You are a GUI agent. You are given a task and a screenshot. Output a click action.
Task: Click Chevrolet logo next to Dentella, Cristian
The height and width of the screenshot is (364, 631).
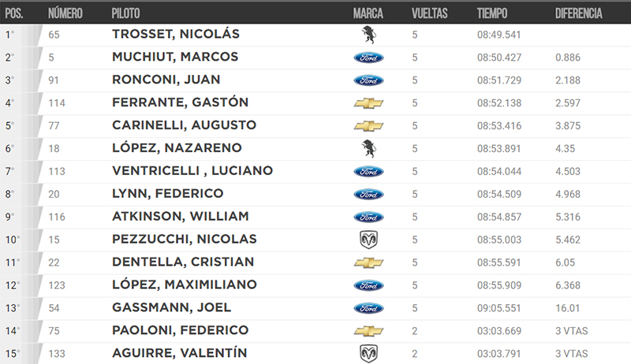tap(368, 262)
